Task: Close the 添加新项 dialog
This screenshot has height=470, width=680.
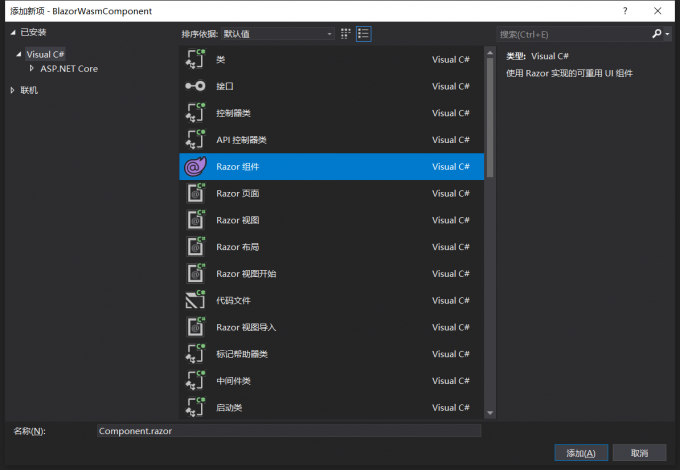Action: (x=657, y=11)
